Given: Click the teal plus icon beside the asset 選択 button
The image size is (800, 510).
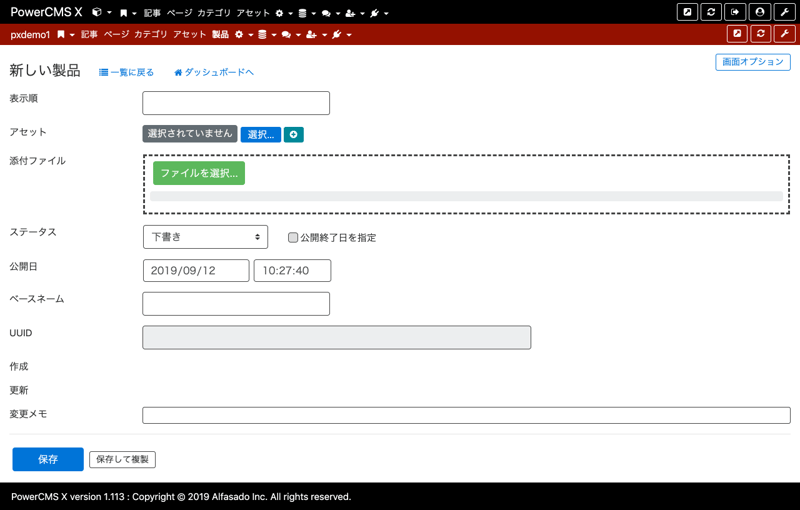Looking at the screenshot, I should [x=293, y=134].
